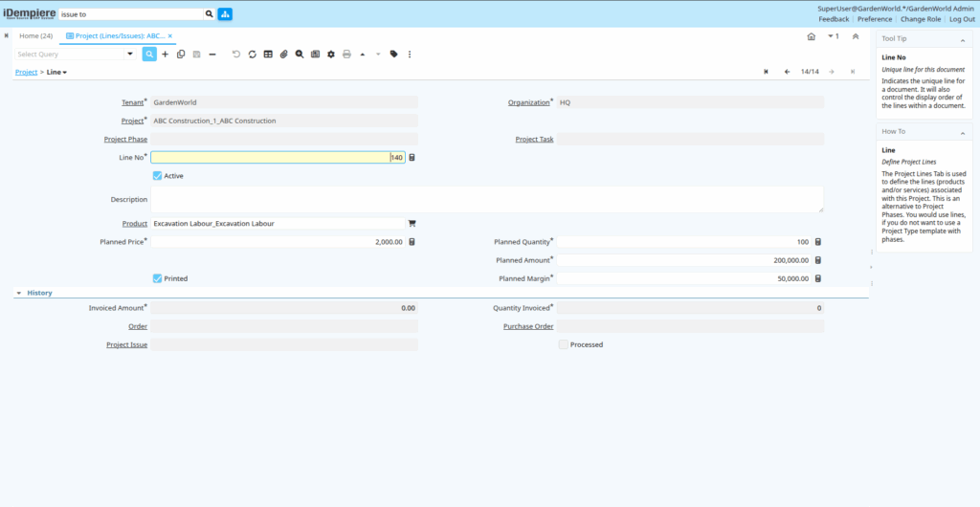Click the Report icon in toolbar

(315, 55)
